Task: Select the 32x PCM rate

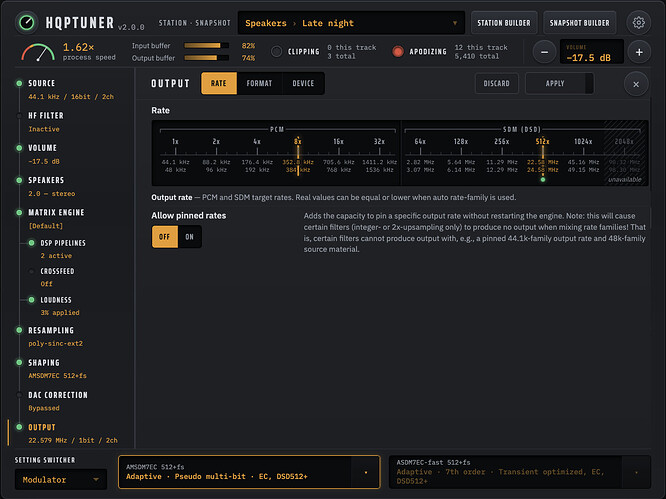Action: pyautogui.click(x=379, y=155)
